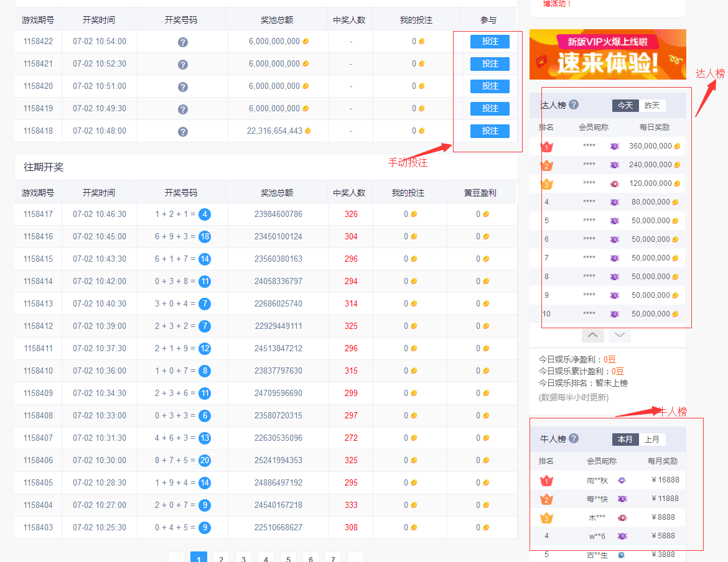Open page 7 of past draws

[x=333, y=558]
